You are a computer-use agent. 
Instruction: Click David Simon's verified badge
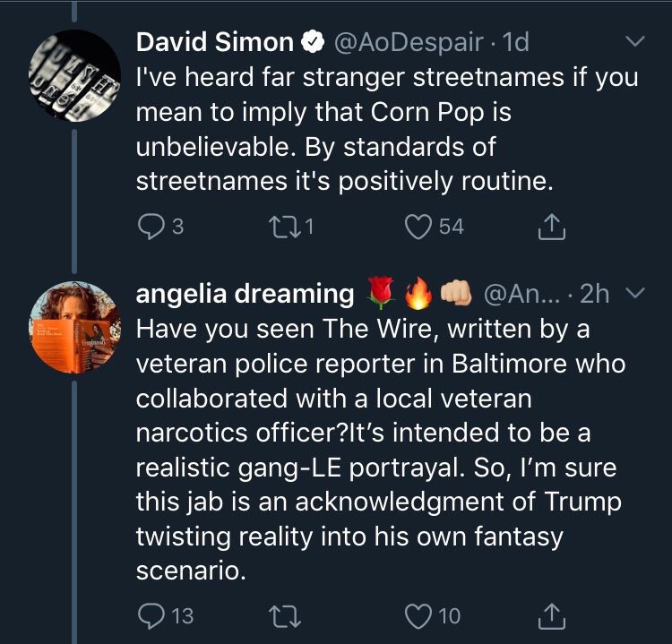pos(311,41)
